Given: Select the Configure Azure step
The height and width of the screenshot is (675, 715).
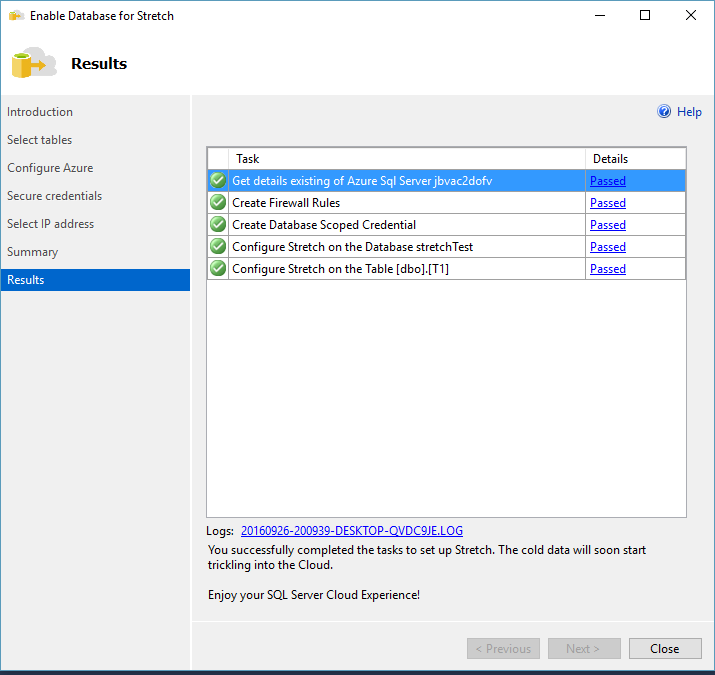Looking at the screenshot, I should pos(50,168).
